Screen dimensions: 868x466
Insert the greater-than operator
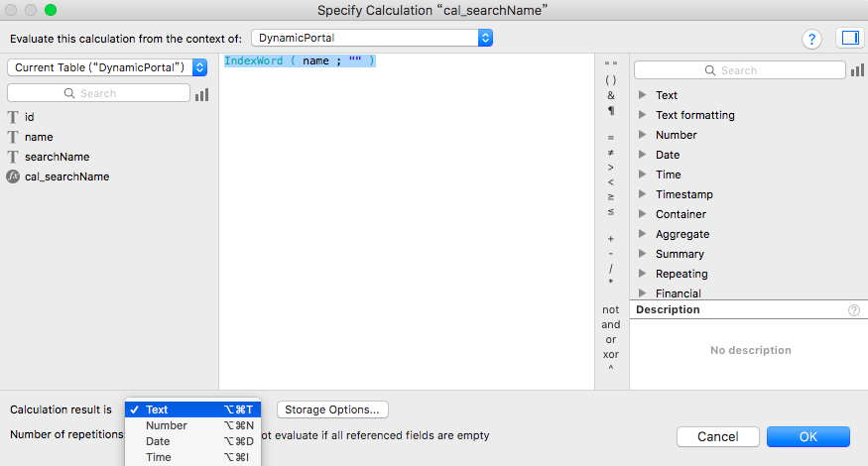click(611, 168)
